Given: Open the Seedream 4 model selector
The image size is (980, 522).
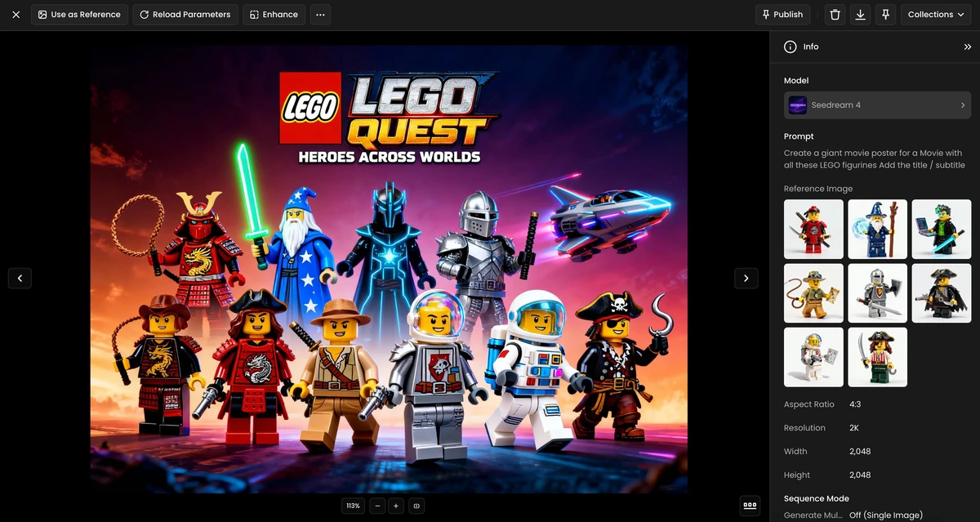Looking at the screenshot, I should pos(877,105).
